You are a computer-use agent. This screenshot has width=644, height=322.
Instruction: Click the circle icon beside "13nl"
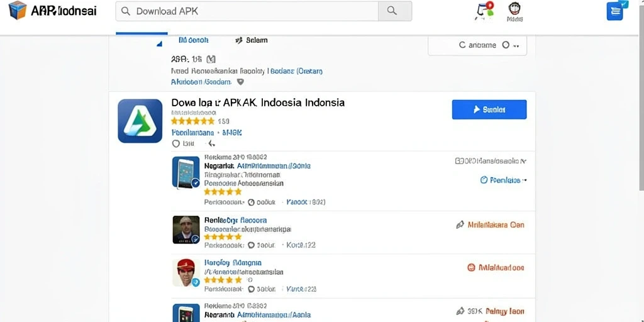[176, 143]
